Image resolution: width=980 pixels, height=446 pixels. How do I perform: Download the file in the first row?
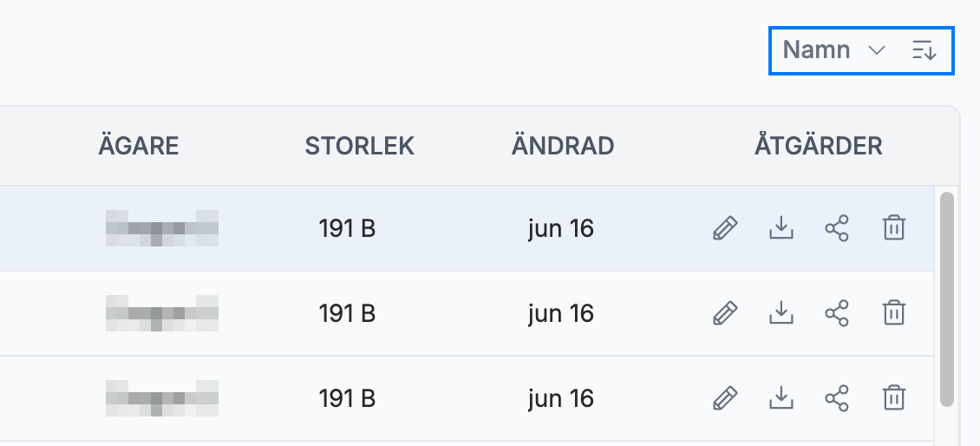[781, 228]
